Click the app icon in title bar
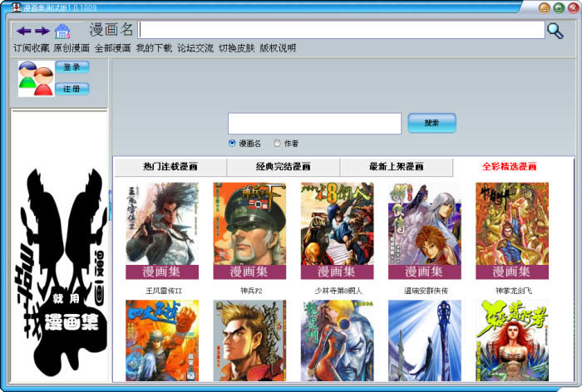582x392 pixels. click(x=16, y=7)
